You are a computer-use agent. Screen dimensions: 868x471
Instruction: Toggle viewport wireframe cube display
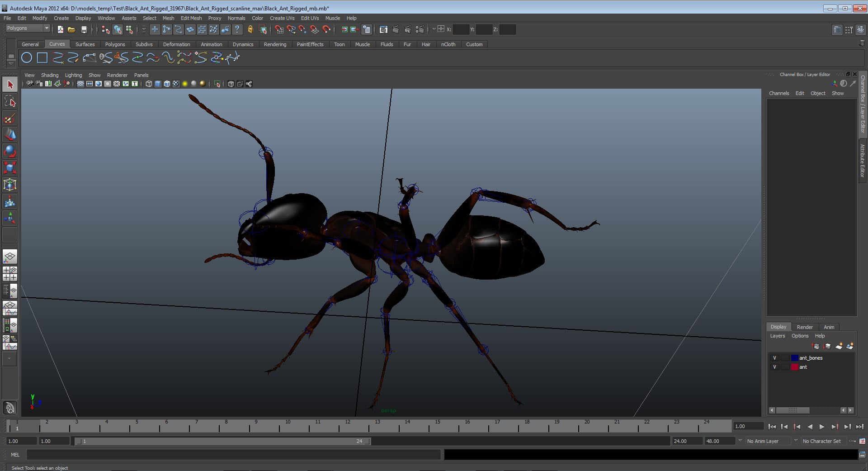click(149, 84)
